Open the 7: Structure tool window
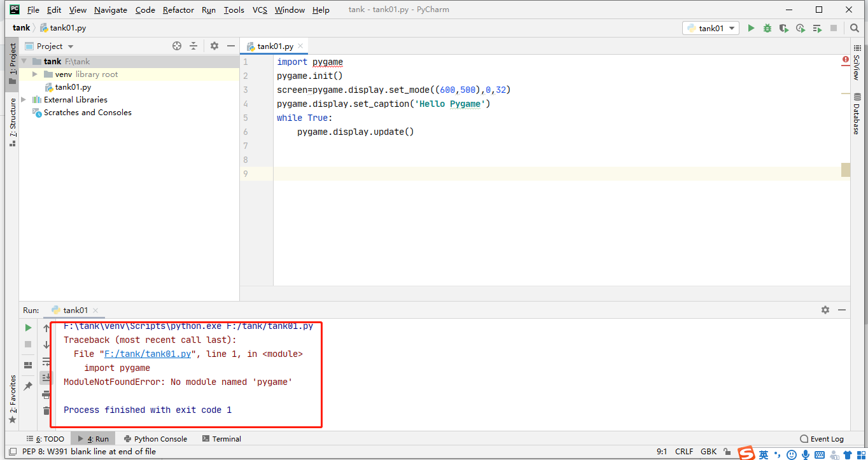868x460 pixels. click(12, 122)
